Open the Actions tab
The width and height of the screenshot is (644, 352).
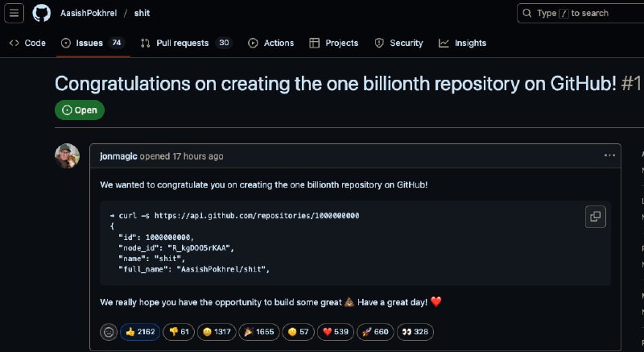click(x=271, y=43)
